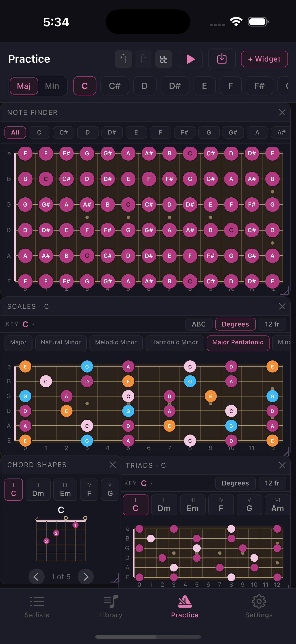Tap pink C note on B string fret 1
Viewport: 296px width, 644px height.
tap(46, 382)
